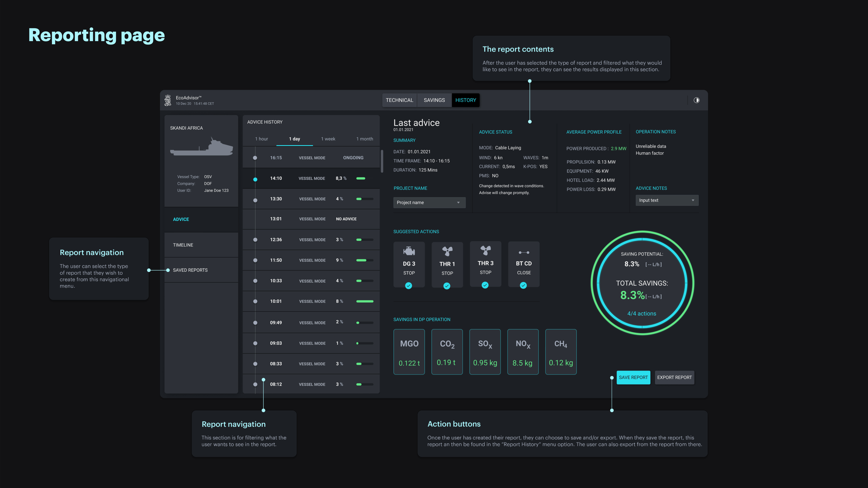Click the EXPORT REPORT button
The image size is (868, 488).
point(674,378)
